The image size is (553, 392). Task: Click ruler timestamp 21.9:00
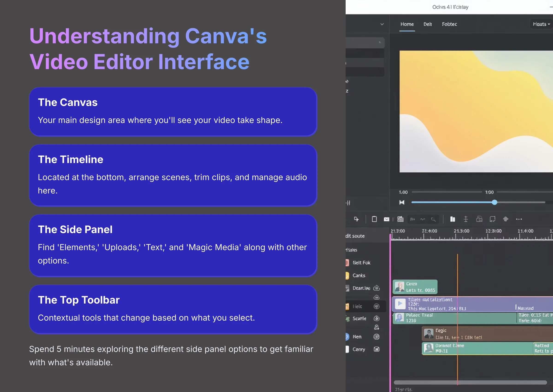(x=462, y=231)
